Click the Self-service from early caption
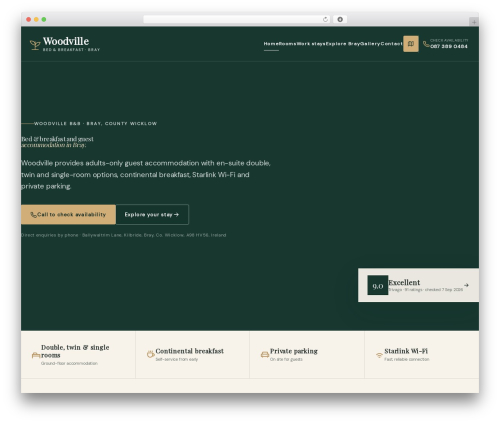The width and height of the screenshot is (500, 423). click(177, 359)
